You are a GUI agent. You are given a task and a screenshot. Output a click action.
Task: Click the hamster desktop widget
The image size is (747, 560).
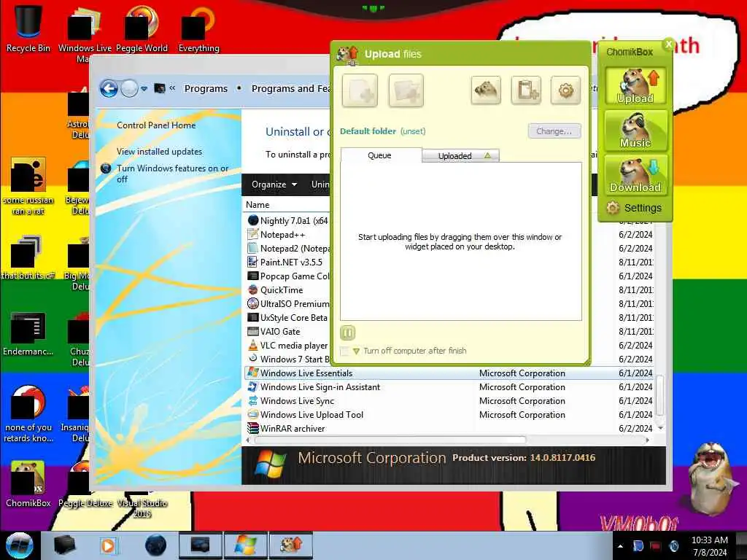click(x=712, y=478)
